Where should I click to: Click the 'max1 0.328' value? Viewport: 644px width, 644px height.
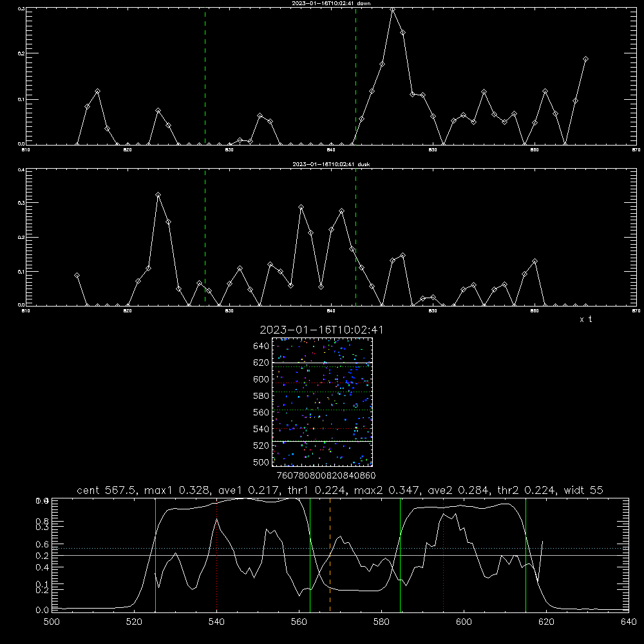177,490
